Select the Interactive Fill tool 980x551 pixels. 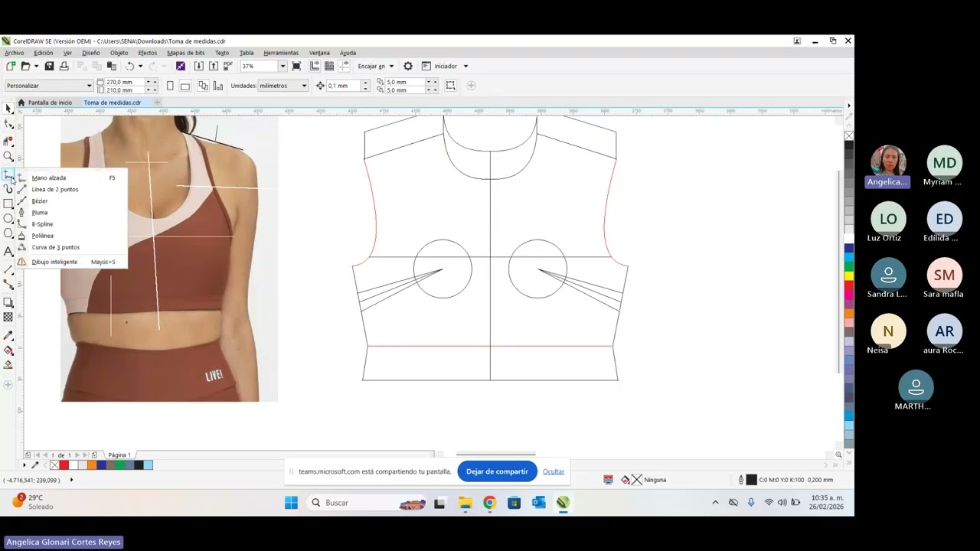8,350
